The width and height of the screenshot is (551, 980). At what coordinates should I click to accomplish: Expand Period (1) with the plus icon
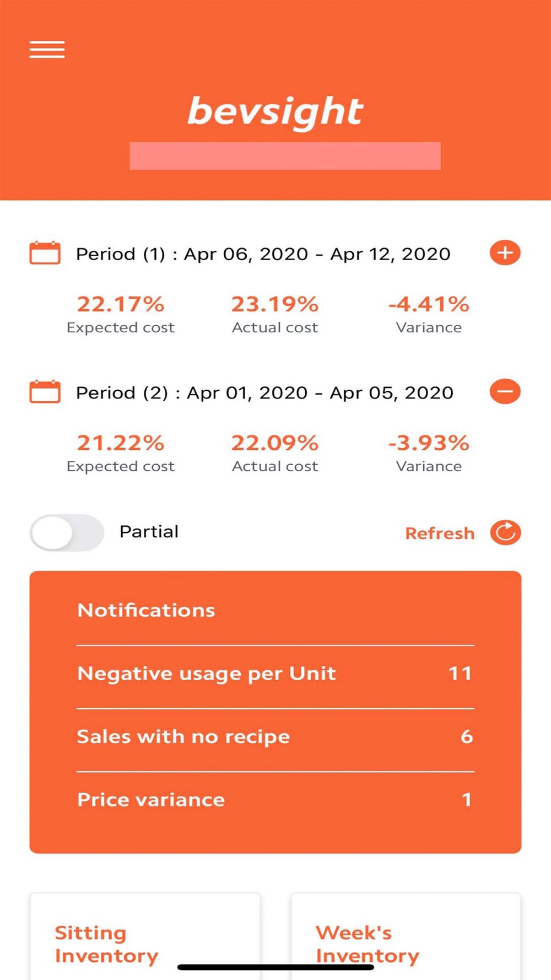(505, 253)
